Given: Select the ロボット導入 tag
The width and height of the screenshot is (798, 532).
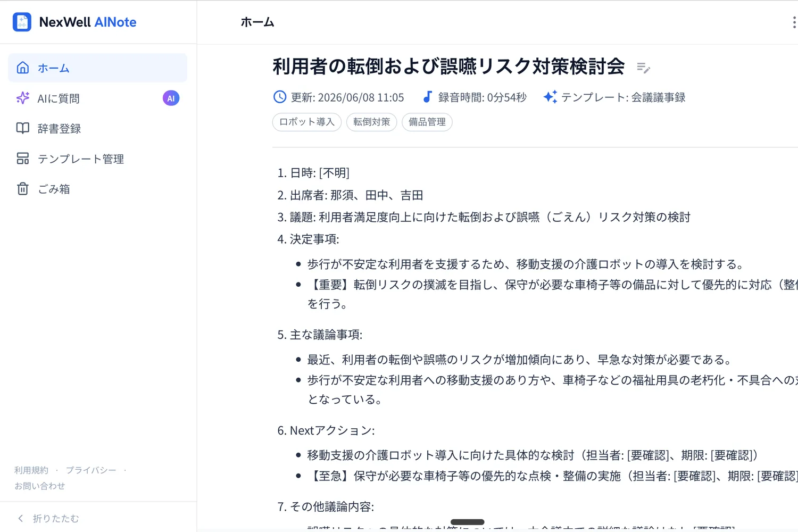Looking at the screenshot, I should coord(307,122).
